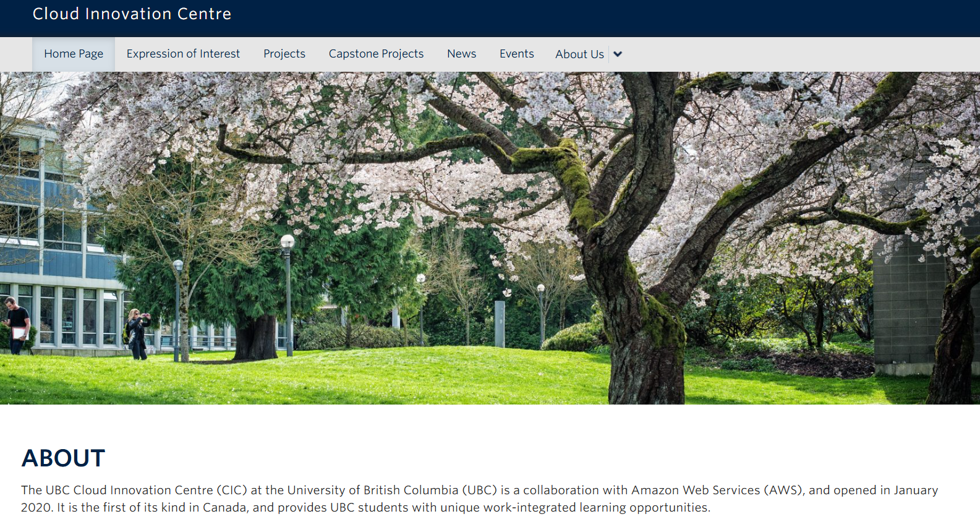
Task: Open the Expression of Interest page
Action: pos(183,54)
